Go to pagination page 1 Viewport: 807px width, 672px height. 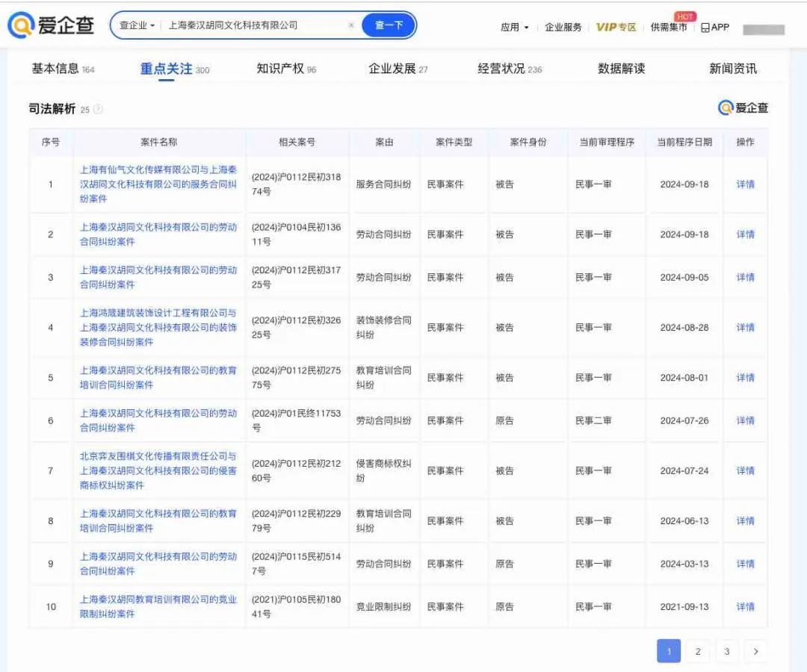(669, 651)
